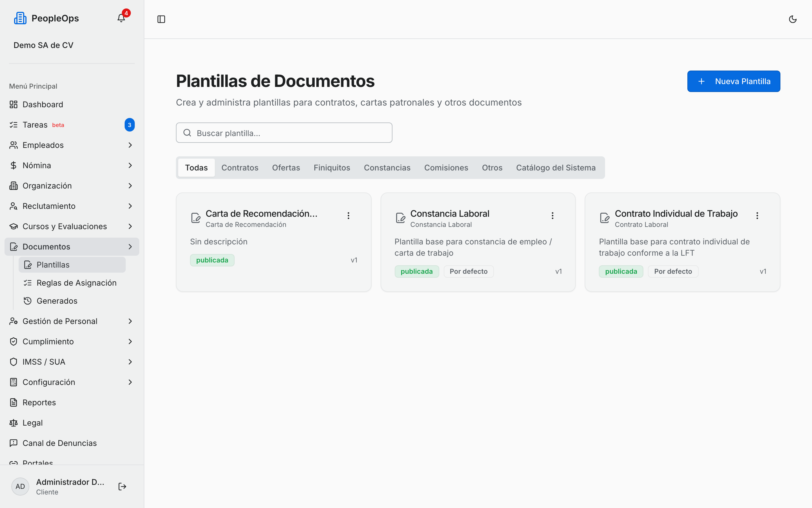Click the Cursos y Evaluaciones cap icon
The image size is (812, 508).
(14, 226)
